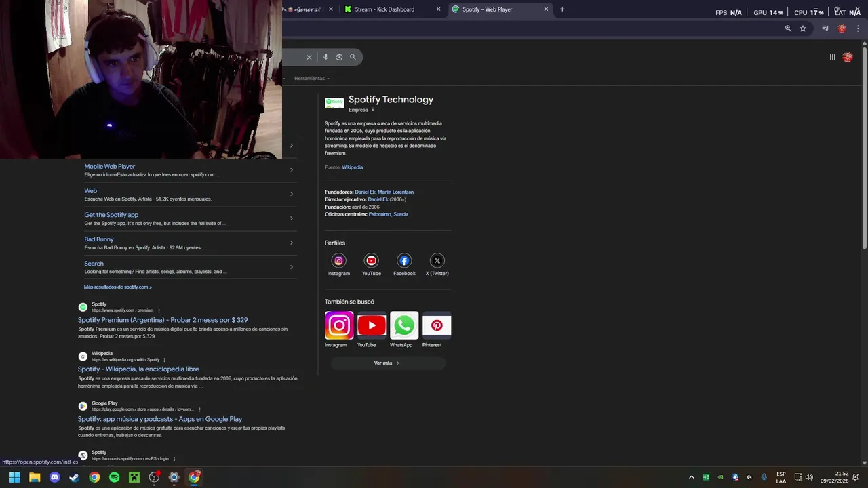Open Windows Start menu

(x=14, y=477)
